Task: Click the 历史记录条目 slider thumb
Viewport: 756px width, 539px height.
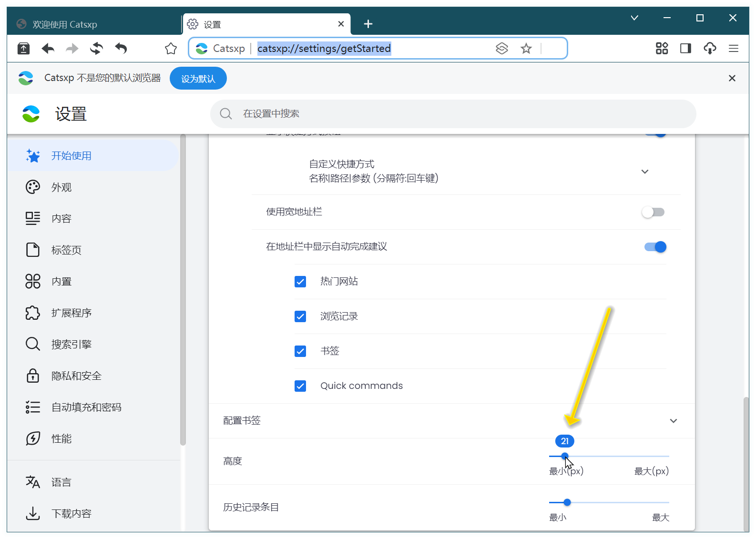Action: (567, 502)
